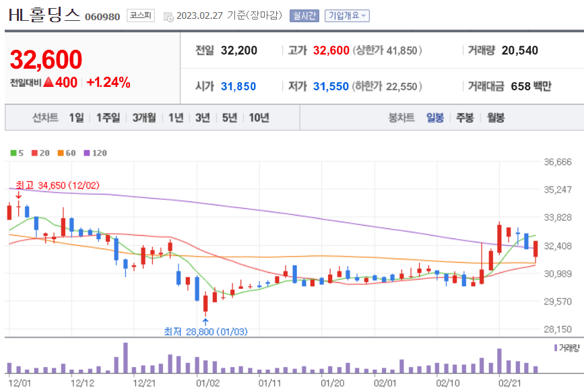Click the red 20-day moving average swatch
This screenshot has width=584, height=392.
pos(34,153)
